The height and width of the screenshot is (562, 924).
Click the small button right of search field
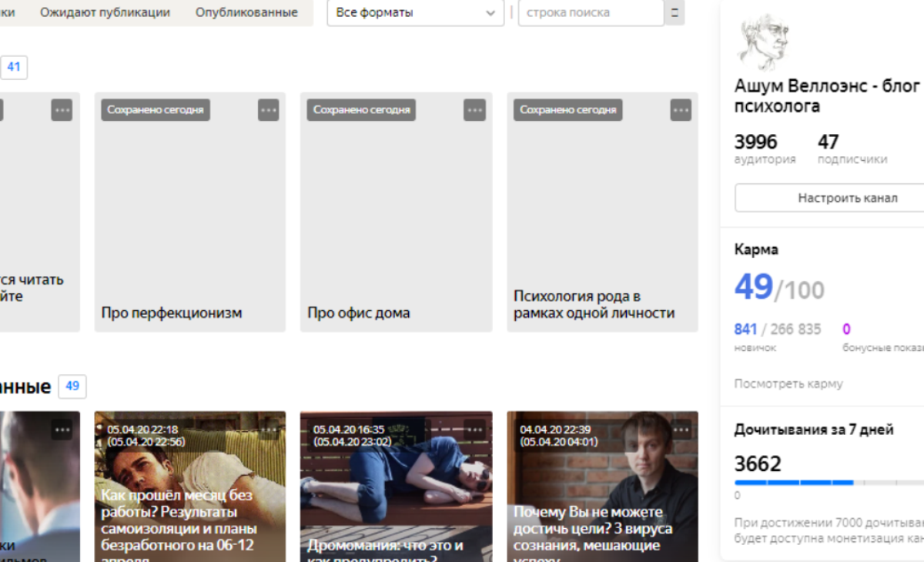pos(675,12)
